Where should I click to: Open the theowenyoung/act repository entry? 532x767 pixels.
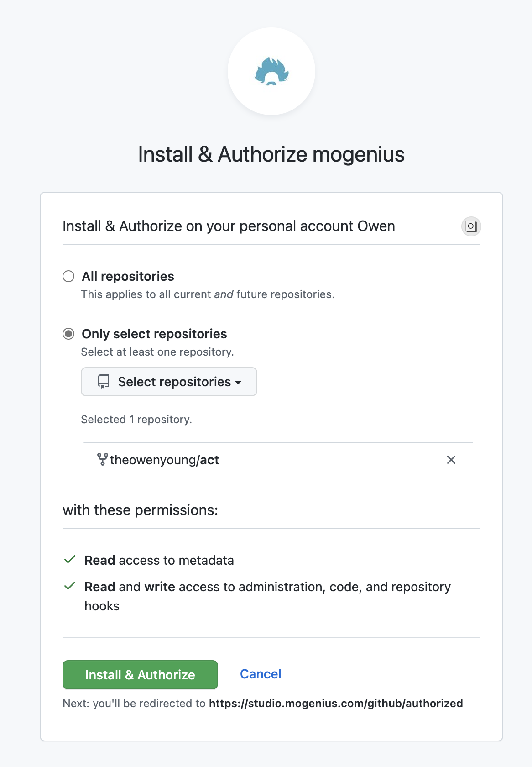[165, 460]
